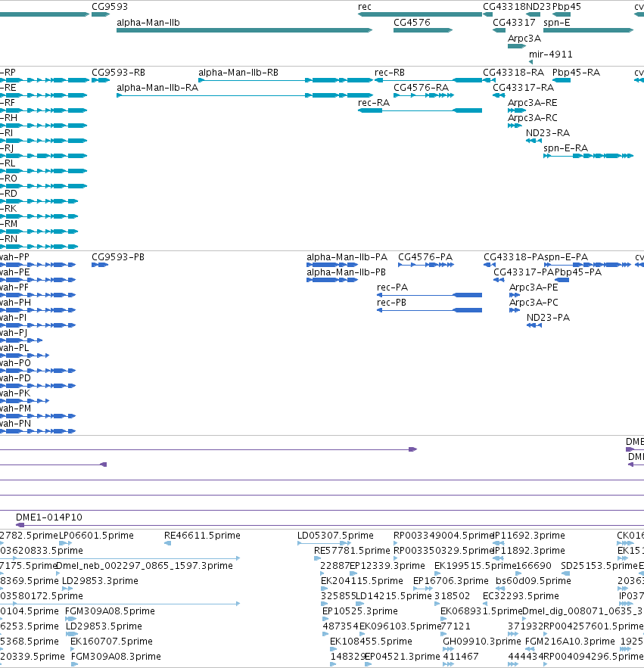
Task: Open the bs60d09.5prime EST label
Action: [x=534, y=581]
